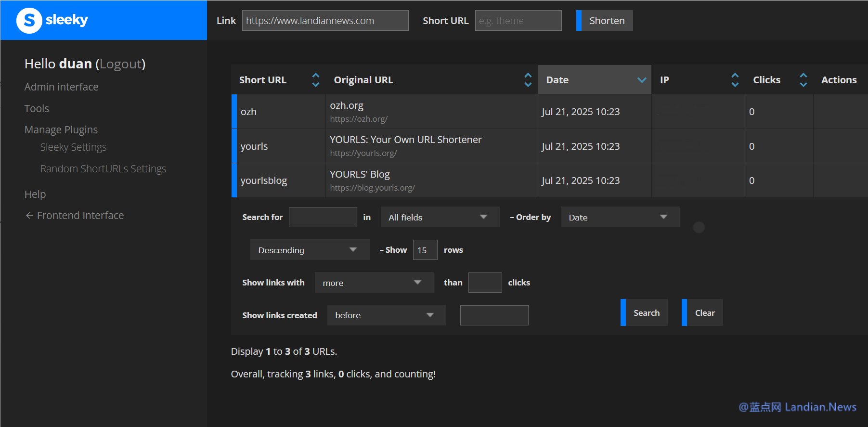
Task: Sort by IP column arrows
Action: point(735,80)
